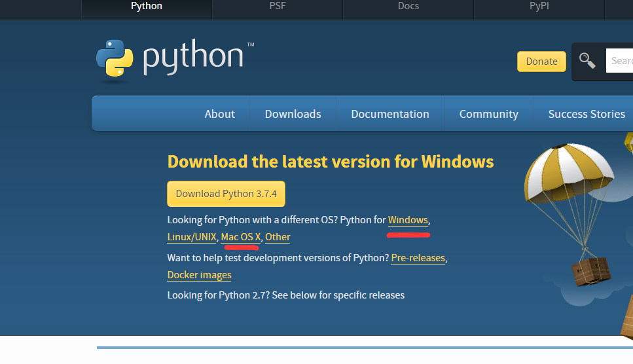Focus the search input field
Screen dimensions: 633x364
coord(619,61)
